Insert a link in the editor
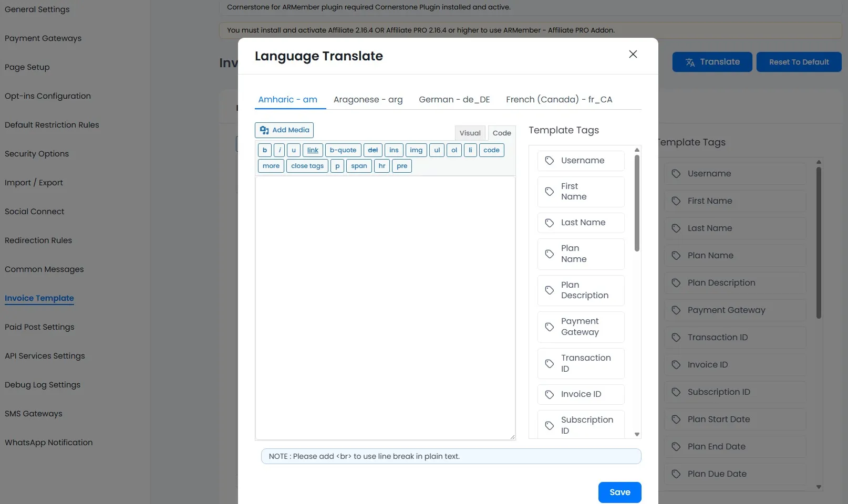848x504 pixels. point(312,150)
